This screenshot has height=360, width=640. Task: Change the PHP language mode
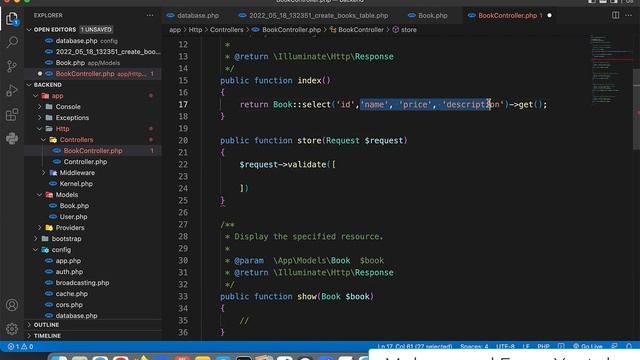543,347
